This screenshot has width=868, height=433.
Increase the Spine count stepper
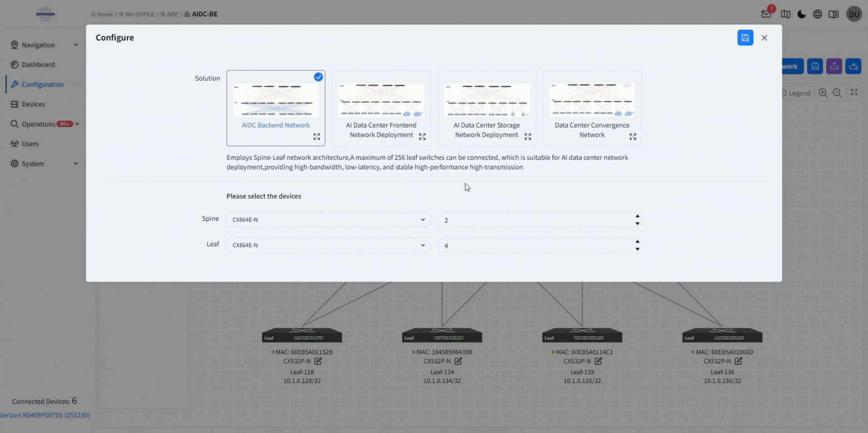pyautogui.click(x=637, y=216)
